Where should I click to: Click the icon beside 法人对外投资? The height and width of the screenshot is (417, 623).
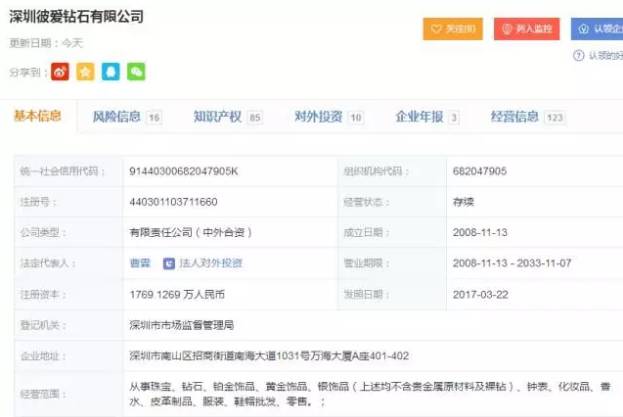pyautogui.click(x=169, y=264)
